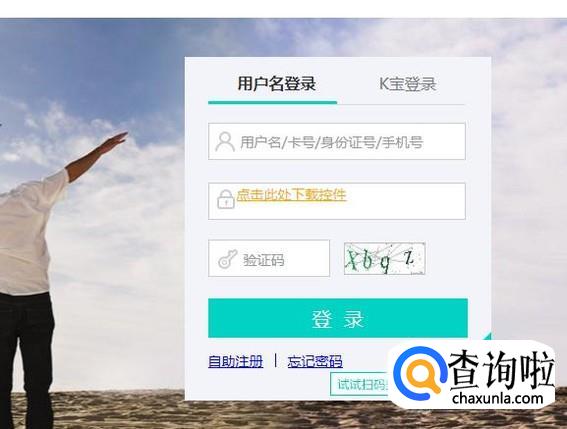Click the chaxunla.com watermark address
This screenshot has width=567, height=429.
tap(498, 398)
